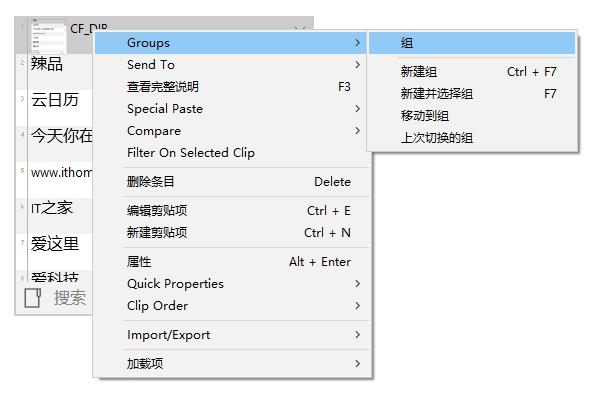Open the Import/Export submenu

point(232,335)
